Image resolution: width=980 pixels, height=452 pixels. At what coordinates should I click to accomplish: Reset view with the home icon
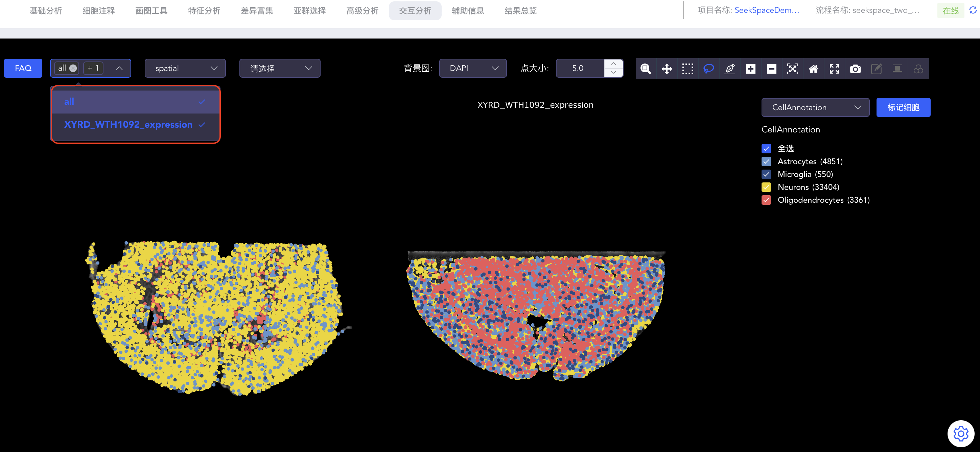coord(813,69)
